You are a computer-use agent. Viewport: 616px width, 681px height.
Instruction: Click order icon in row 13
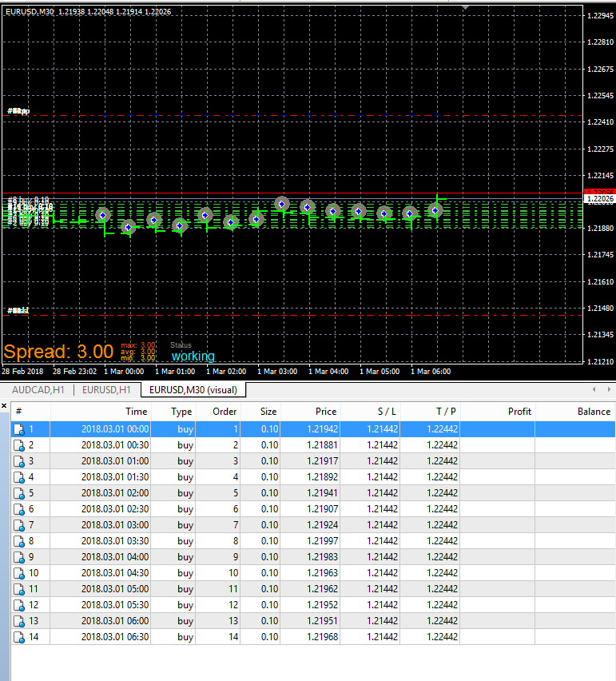[x=19, y=621]
